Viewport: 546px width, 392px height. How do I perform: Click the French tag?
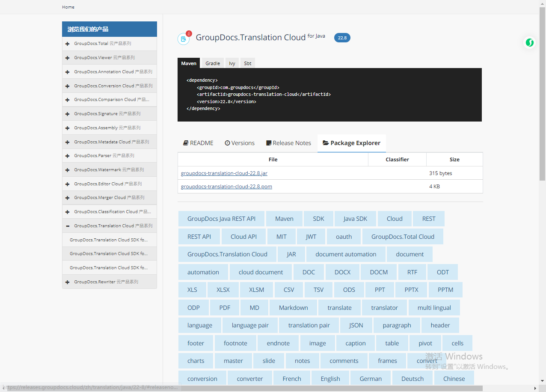click(292, 379)
